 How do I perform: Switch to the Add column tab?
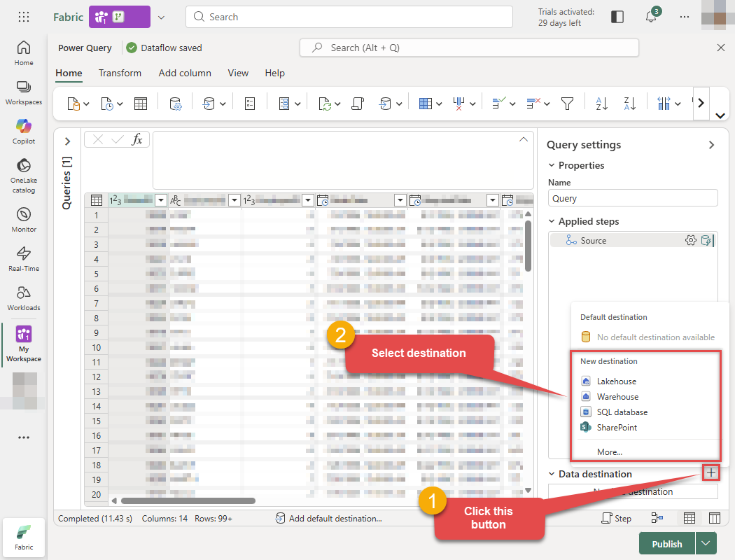[185, 73]
